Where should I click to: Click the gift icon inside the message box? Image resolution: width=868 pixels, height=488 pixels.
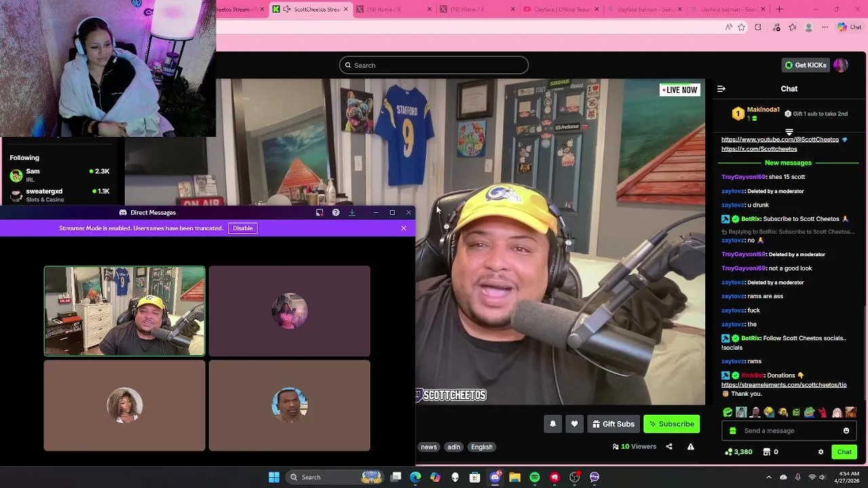pyautogui.click(x=732, y=431)
